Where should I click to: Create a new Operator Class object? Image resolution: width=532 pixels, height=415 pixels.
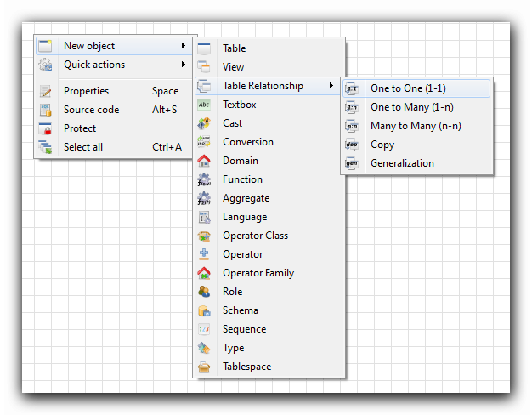(269, 236)
